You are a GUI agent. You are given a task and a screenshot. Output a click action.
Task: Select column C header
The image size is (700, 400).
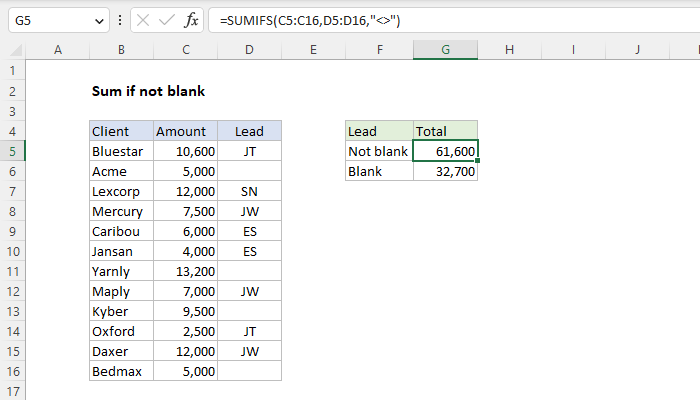[x=186, y=50]
